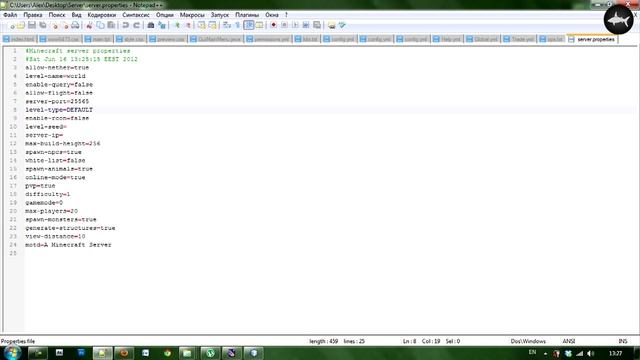Click the line allow-nether=true
The image size is (640, 360).
click(x=57, y=68)
